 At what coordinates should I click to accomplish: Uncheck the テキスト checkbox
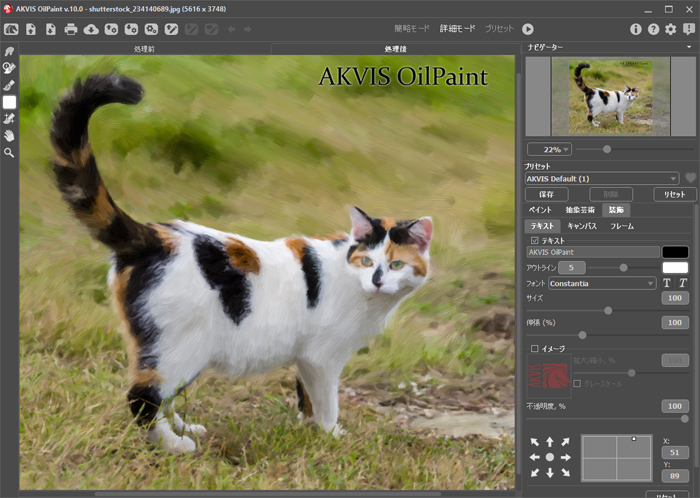coord(535,241)
